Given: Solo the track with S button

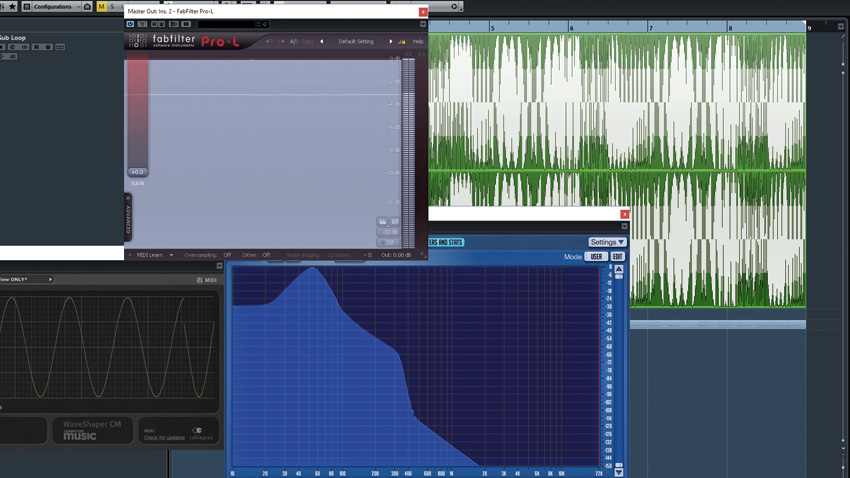Looking at the screenshot, I should (x=112, y=7).
